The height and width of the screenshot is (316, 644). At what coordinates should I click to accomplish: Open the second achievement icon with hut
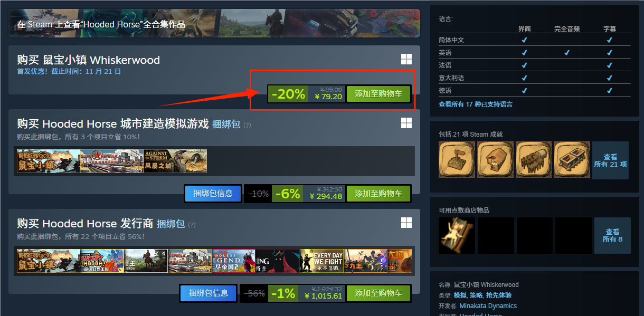(495, 159)
